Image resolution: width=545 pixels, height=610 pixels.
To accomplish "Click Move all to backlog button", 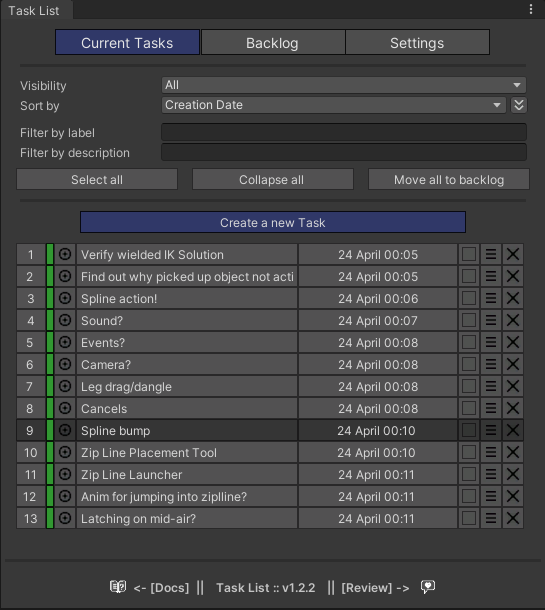I will tap(449, 179).
